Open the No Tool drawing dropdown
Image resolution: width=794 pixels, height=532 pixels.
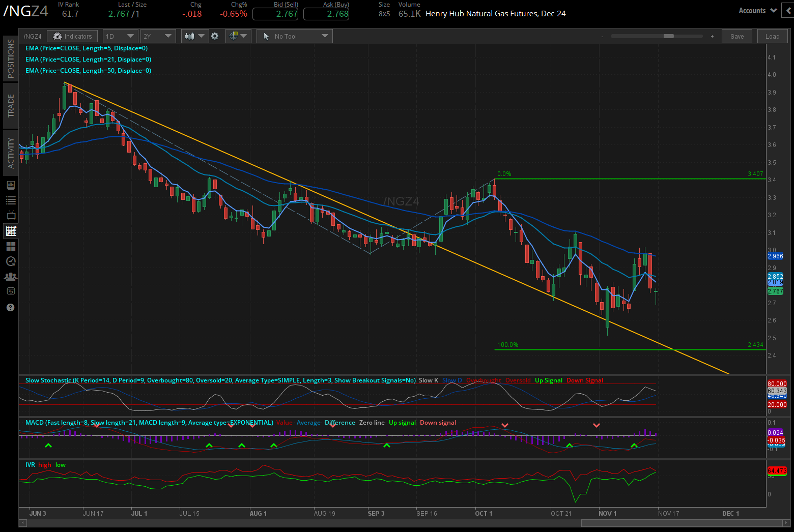[x=294, y=36]
